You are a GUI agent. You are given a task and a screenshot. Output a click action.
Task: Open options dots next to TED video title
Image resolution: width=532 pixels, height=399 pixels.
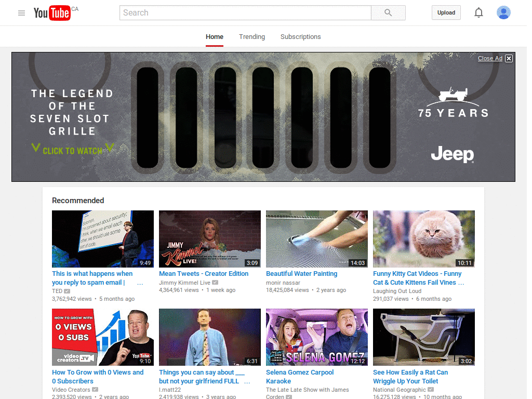coord(140,283)
